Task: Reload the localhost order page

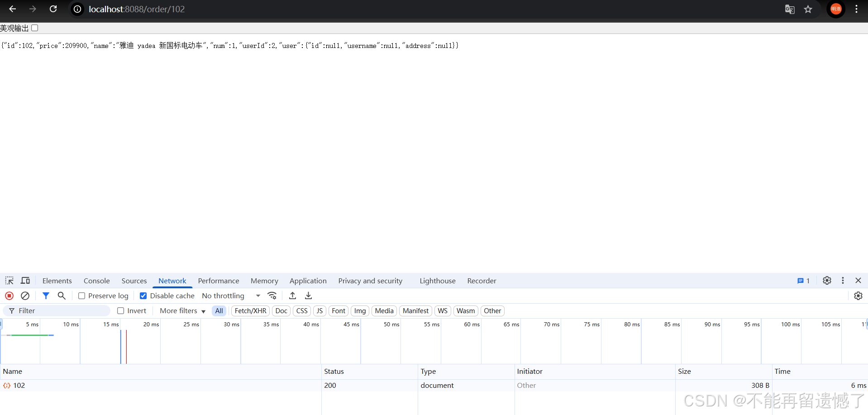Action: point(53,9)
